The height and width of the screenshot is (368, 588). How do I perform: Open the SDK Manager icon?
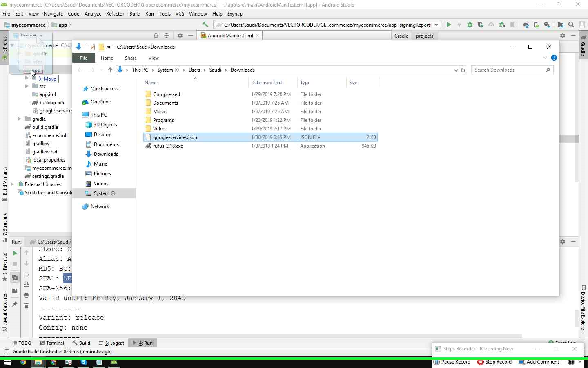547,25
